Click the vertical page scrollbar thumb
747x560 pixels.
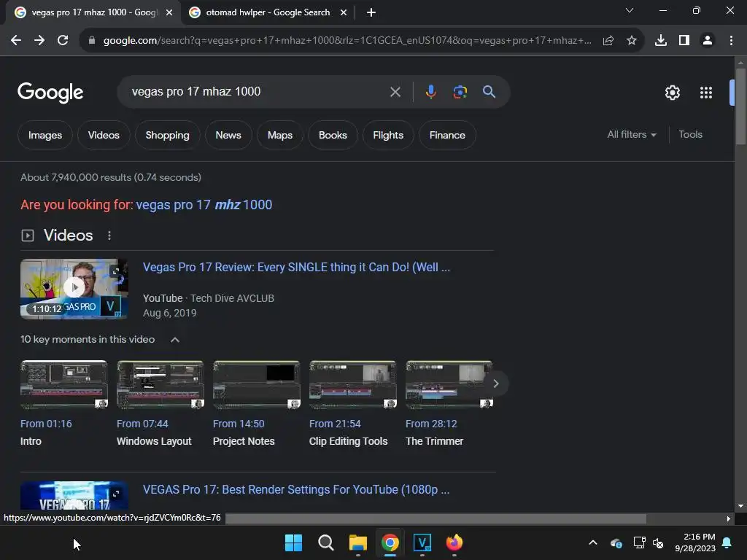pyautogui.click(x=740, y=106)
